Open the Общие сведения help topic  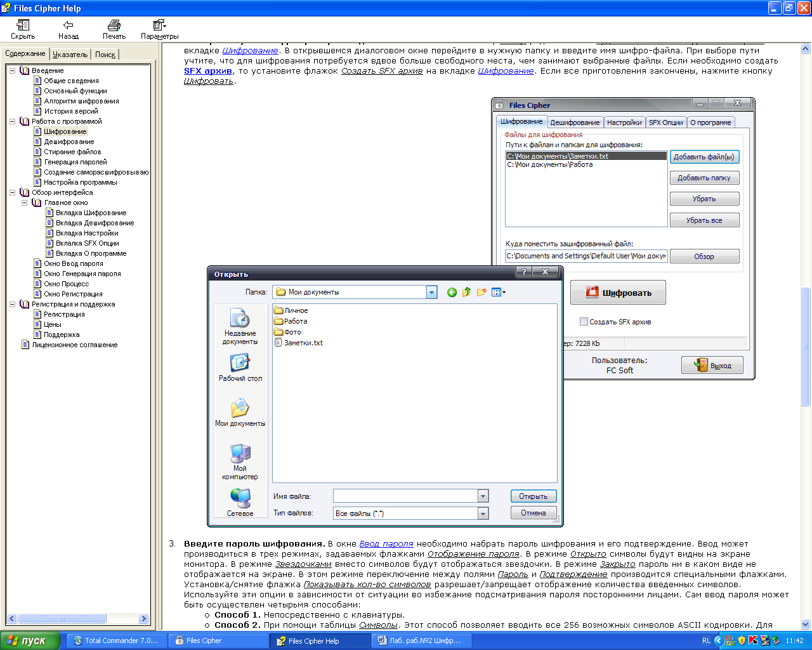pos(71,81)
